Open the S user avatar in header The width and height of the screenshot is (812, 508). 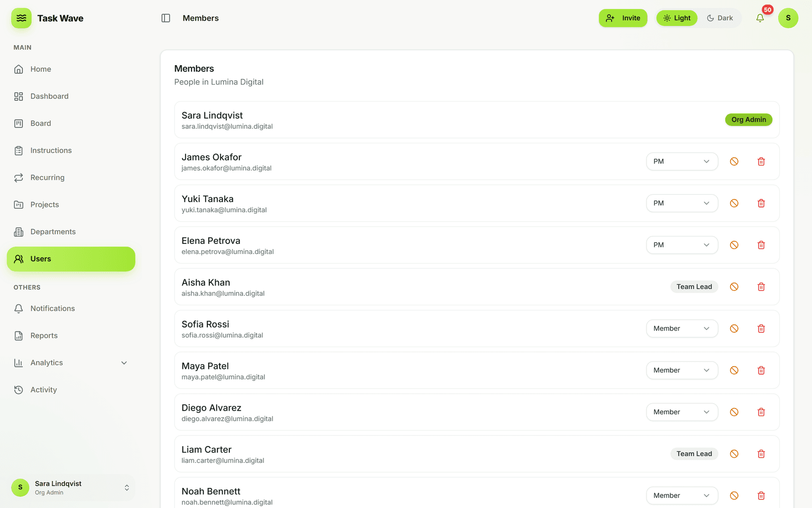(788, 18)
